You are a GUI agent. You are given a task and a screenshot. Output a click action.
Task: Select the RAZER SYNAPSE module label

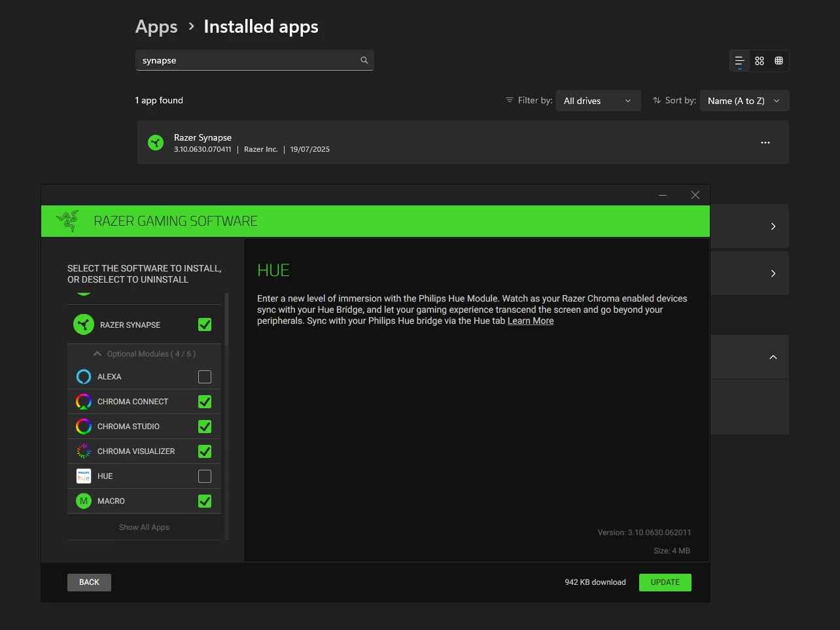(x=130, y=325)
